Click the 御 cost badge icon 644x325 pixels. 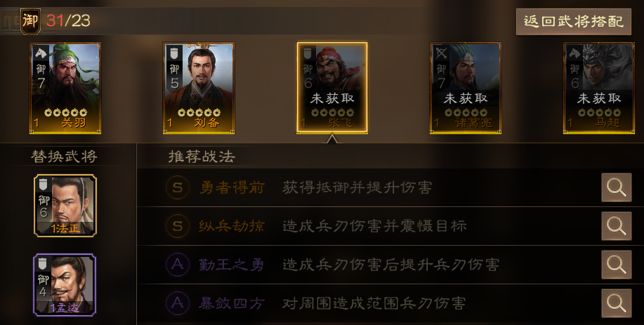30,21
